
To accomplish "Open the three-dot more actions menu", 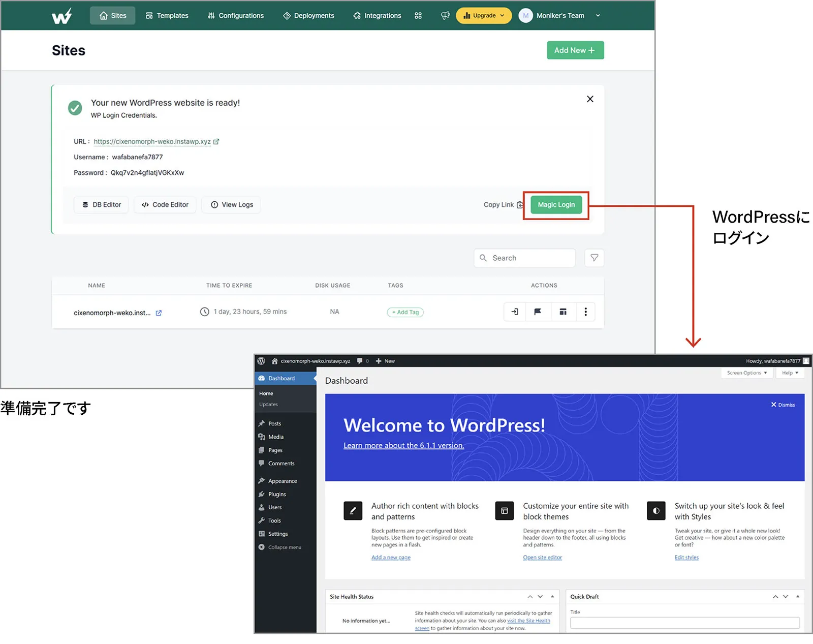I will tap(585, 312).
